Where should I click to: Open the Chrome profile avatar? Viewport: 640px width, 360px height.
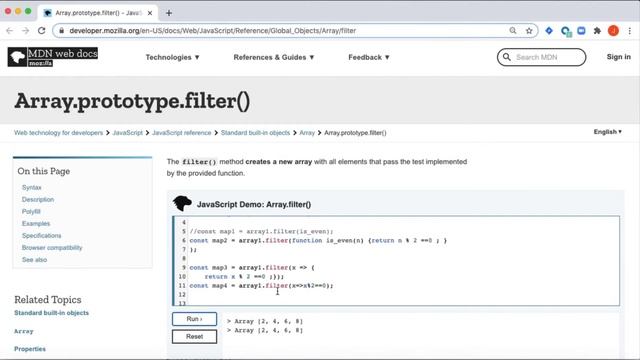[x=613, y=31]
